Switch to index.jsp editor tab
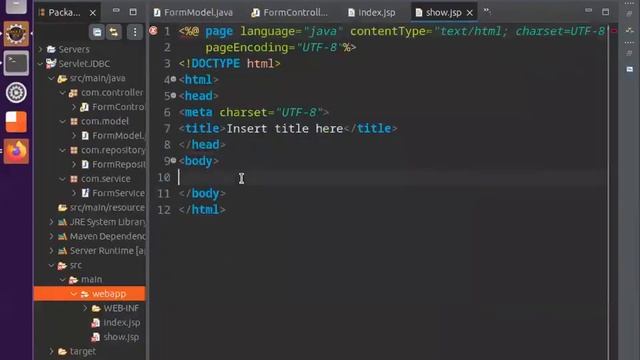This screenshot has height=360, width=640. (x=371, y=13)
